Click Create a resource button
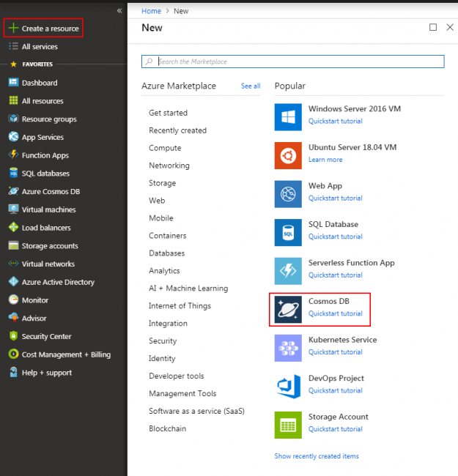Screen dimensions: 458x476 43,29
